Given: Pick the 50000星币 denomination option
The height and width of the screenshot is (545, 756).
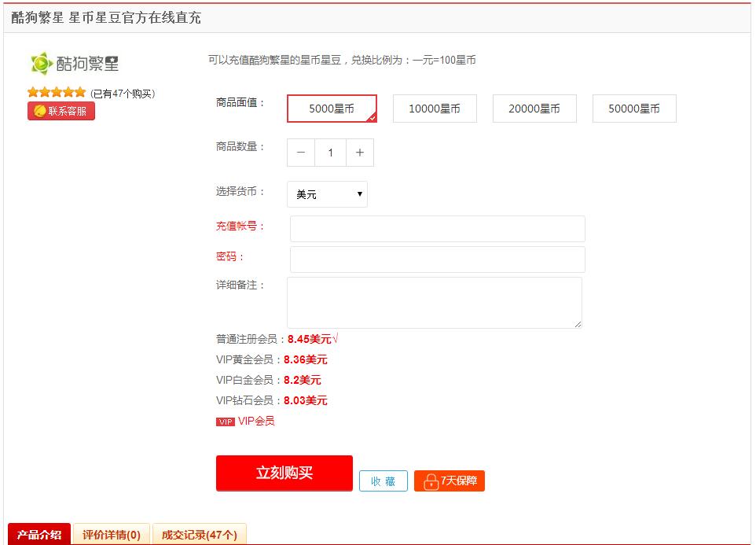Looking at the screenshot, I should click(x=634, y=109).
